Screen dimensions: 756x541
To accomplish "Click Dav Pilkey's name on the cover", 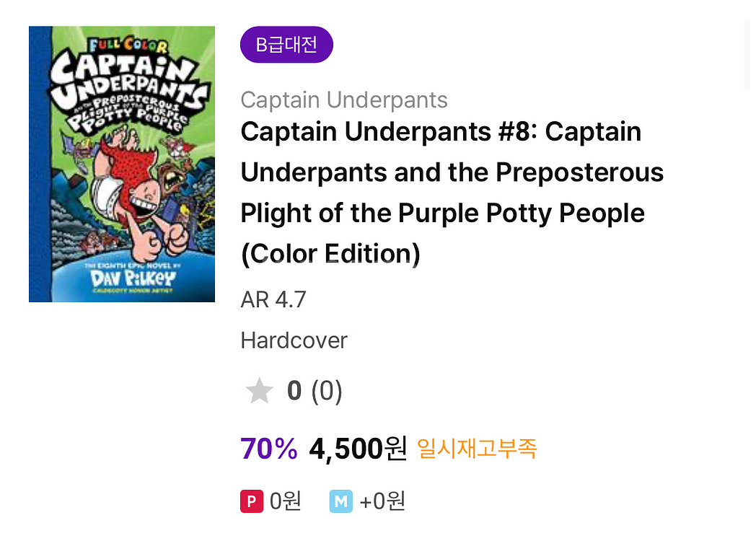I will pyautogui.click(x=123, y=276).
